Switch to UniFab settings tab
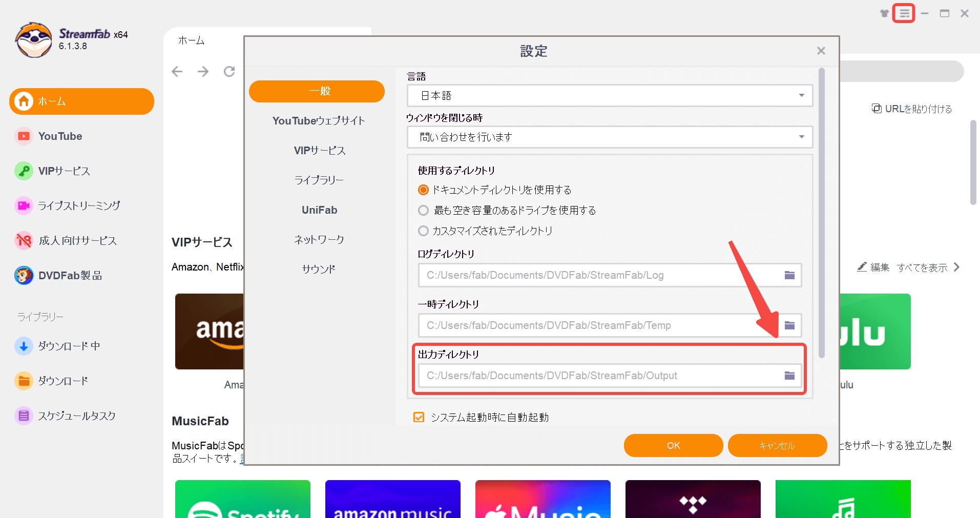 pyautogui.click(x=319, y=210)
